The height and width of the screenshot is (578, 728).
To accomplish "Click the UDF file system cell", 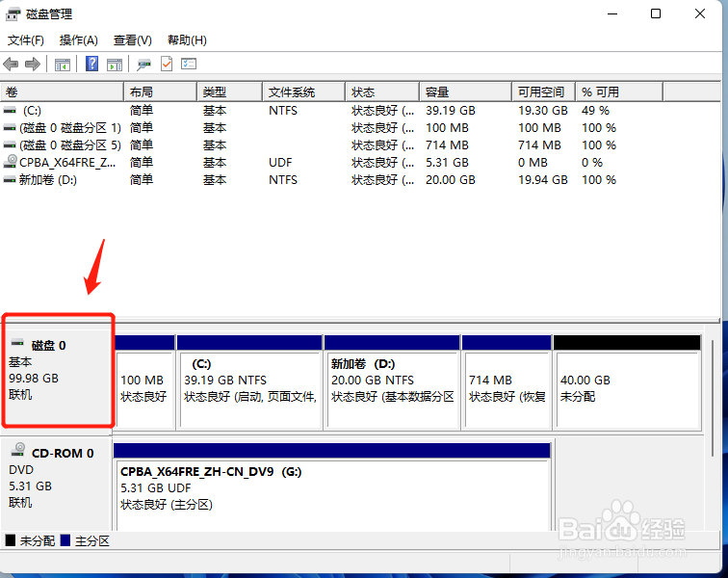I will click(x=280, y=163).
